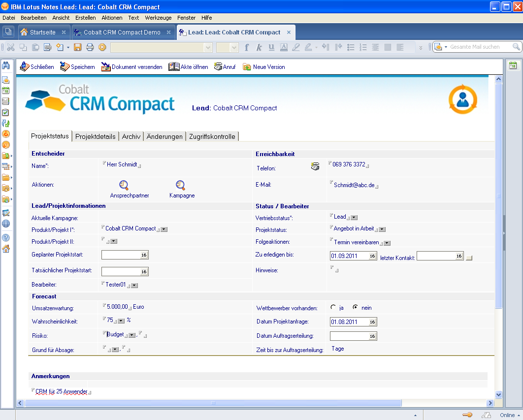523x420 pixels.
Task: Click the Datum Projektanfrage 01.08.2011 field
Action: pyautogui.click(x=353, y=322)
